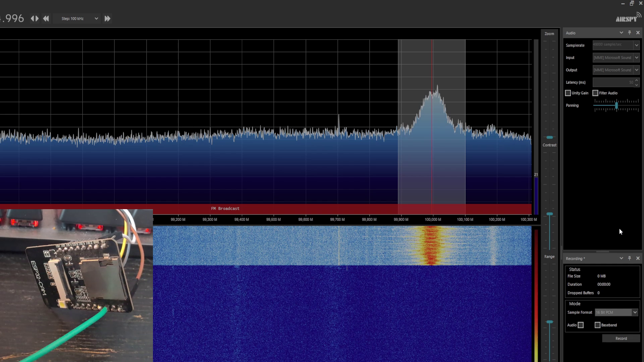Image resolution: width=644 pixels, height=362 pixels.
Task: Expand the Samplerate dropdown
Action: [x=636, y=45]
